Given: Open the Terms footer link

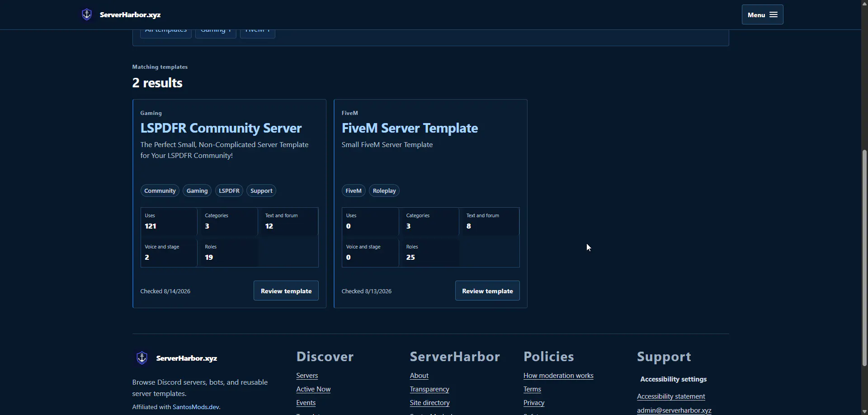Looking at the screenshot, I should click(532, 389).
